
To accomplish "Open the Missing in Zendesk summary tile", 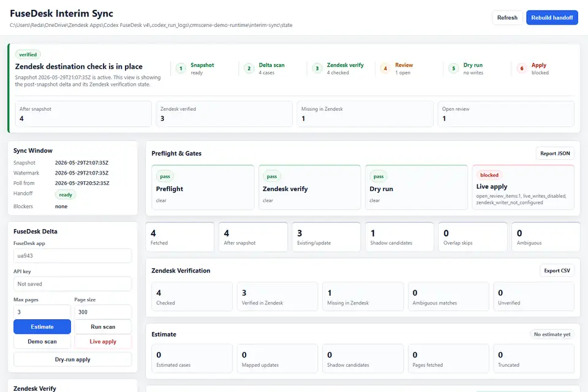I will coord(365,114).
